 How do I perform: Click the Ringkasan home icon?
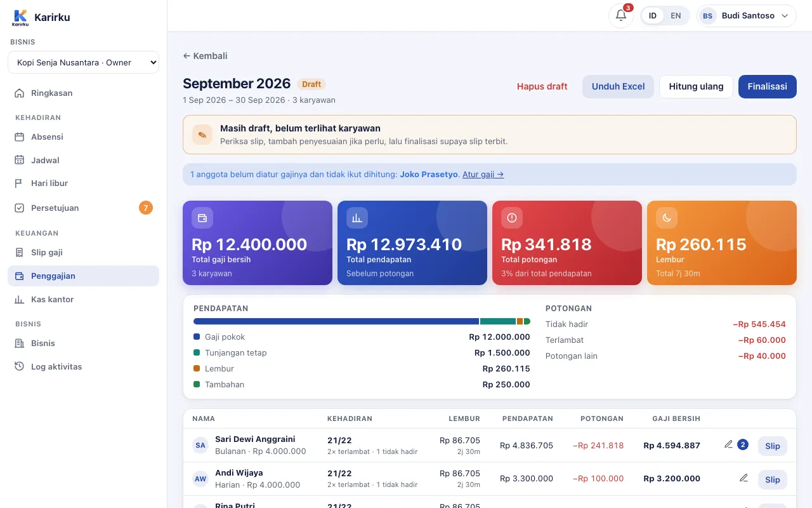click(x=20, y=93)
